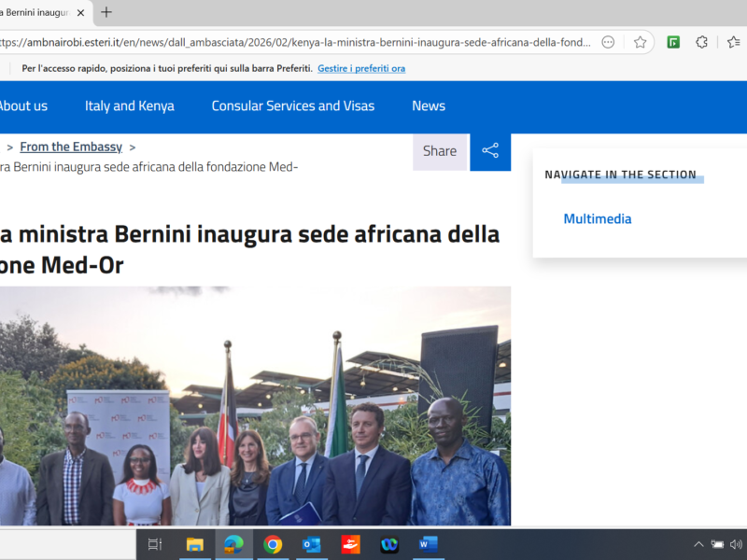This screenshot has height=560, width=747.
Task: Click the extensions puzzle-style icon in toolbar
Action: (699, 42)
